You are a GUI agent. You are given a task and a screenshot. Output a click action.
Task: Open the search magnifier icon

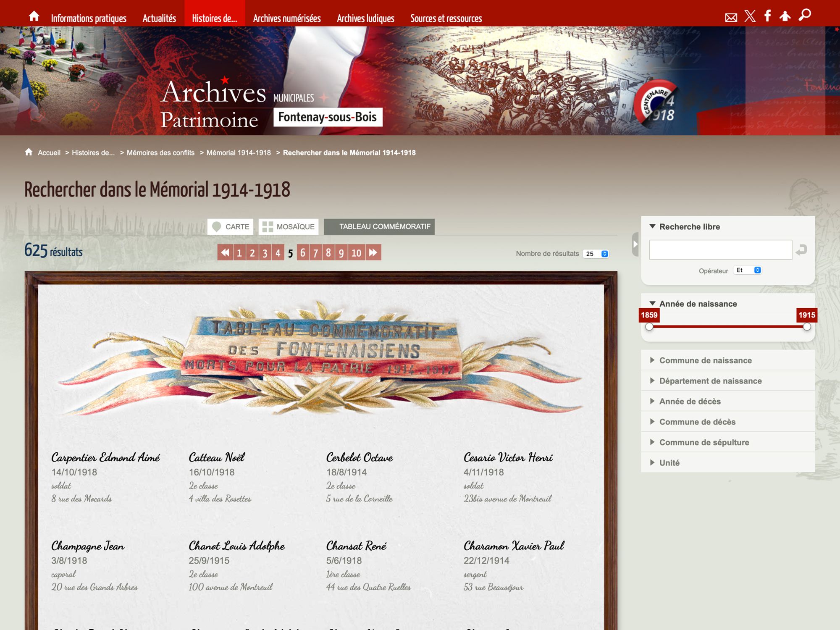tap(805, 16)
